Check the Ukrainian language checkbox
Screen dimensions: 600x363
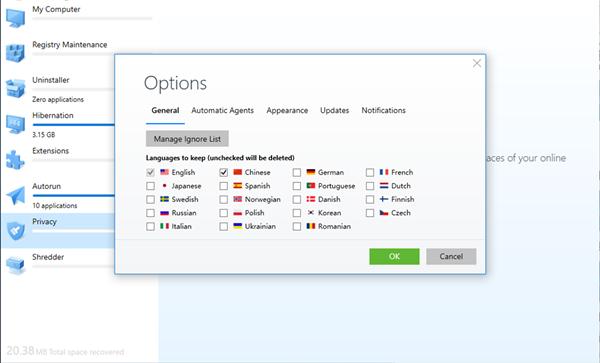tap(223, 226)
